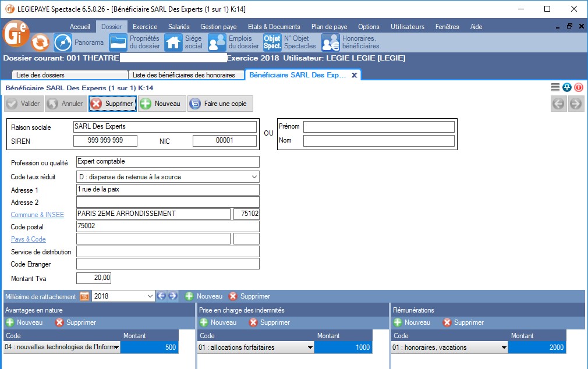Open the Millésime year 2018 dropdown
The width and height of the screenshot is (588, 369).
click(150, 296)
